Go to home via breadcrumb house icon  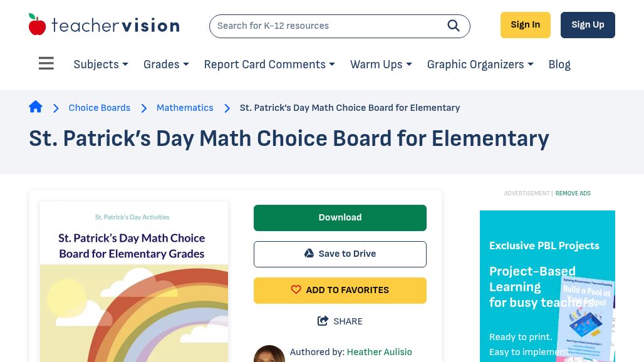[36, 107]
